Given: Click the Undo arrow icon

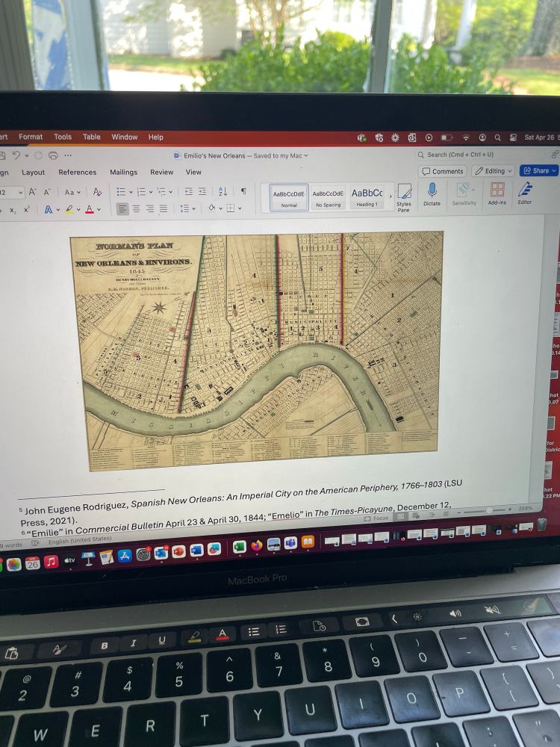Looking at the screenshot, I should point(16,155).
